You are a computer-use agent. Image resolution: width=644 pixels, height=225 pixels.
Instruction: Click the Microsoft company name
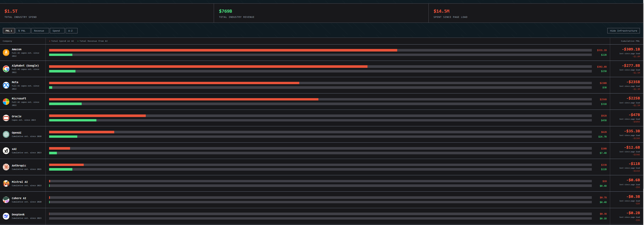coord(19,98)
